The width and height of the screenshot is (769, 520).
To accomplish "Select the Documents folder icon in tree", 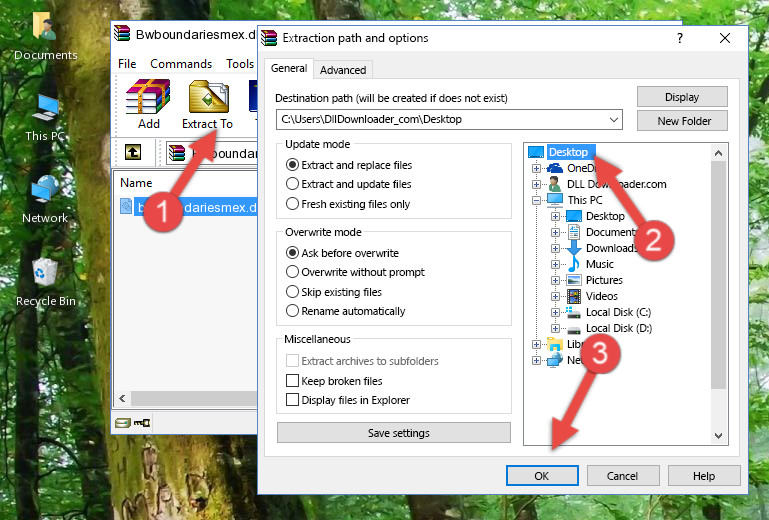I will tap(573, 232).
